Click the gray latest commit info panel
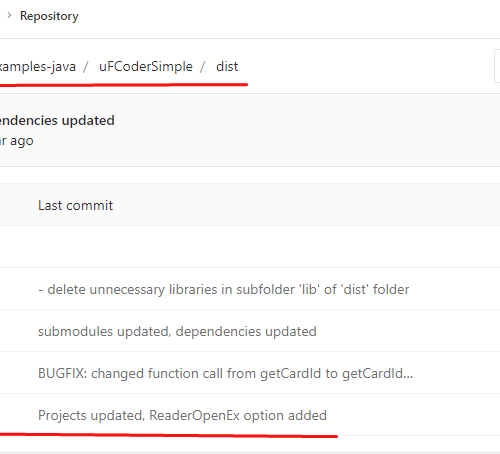 (250, 130)
